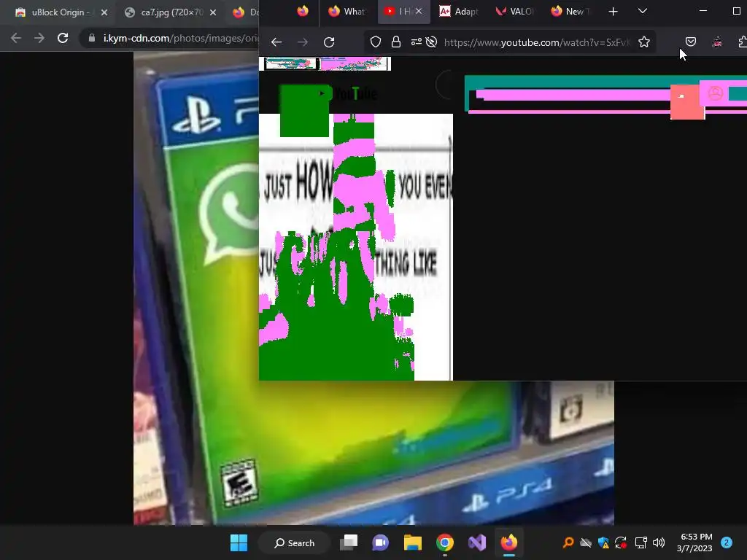Screen dimensions: 747x560
Task: Close the uBlock Origin Chrome tab
Action: [104, 12]
